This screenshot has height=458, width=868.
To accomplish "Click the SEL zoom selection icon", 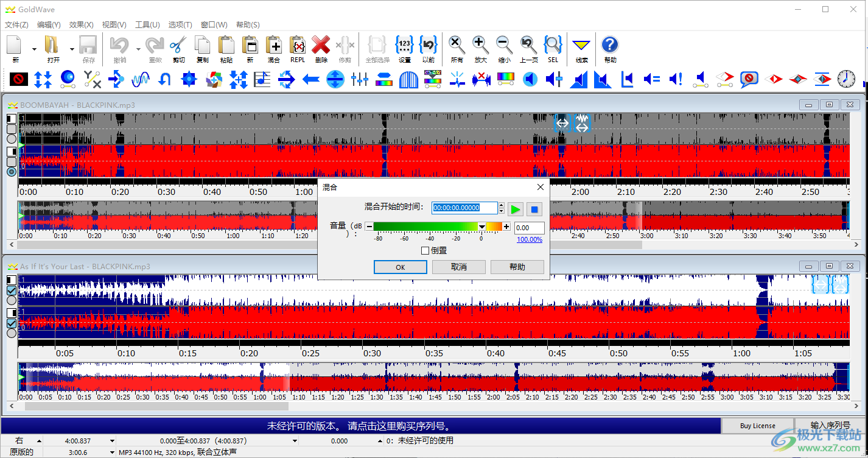I will click(x=553, y=45).
